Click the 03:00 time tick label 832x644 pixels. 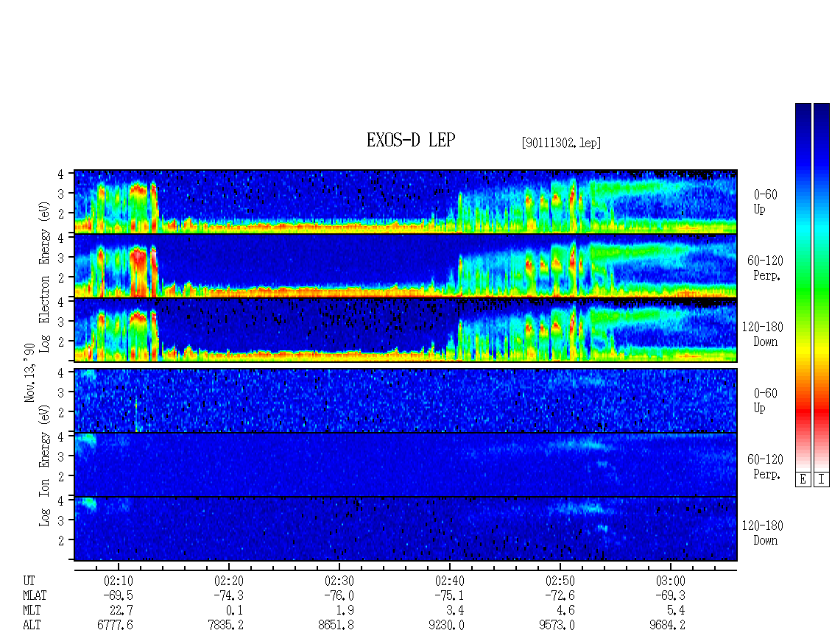point(670,581)
